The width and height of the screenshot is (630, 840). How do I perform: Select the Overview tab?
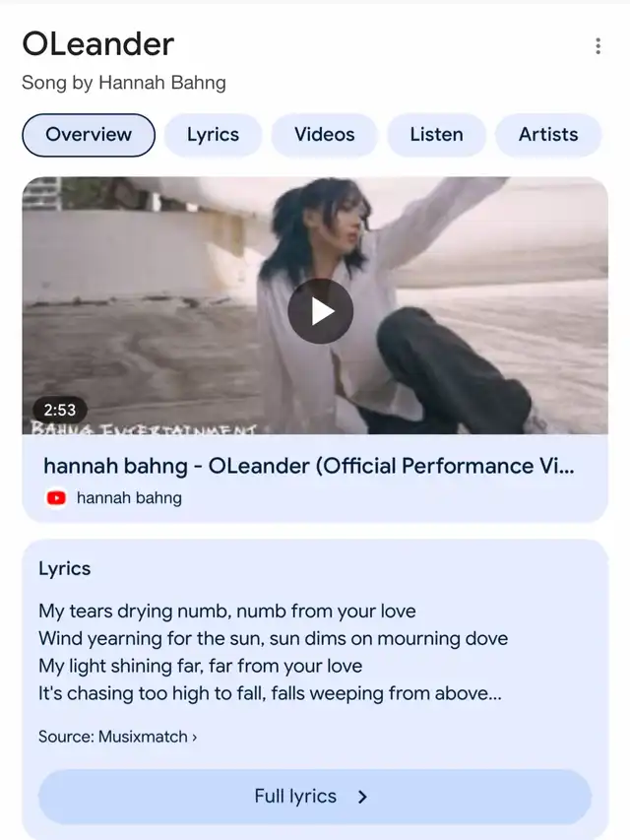coord(89,135)
